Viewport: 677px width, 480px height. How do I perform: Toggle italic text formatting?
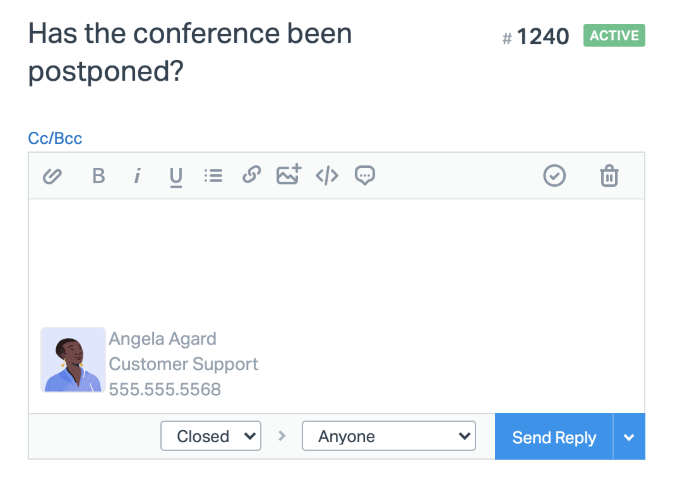(137, 176)
